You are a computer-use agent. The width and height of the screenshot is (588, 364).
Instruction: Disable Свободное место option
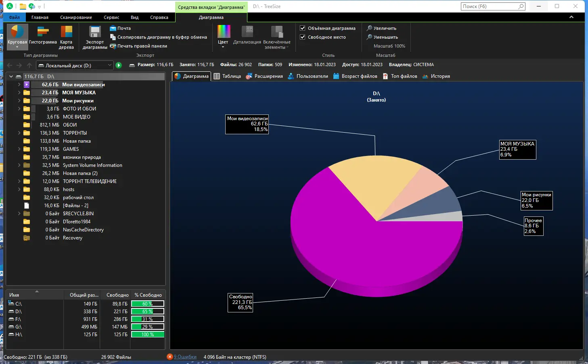point(303,37)
